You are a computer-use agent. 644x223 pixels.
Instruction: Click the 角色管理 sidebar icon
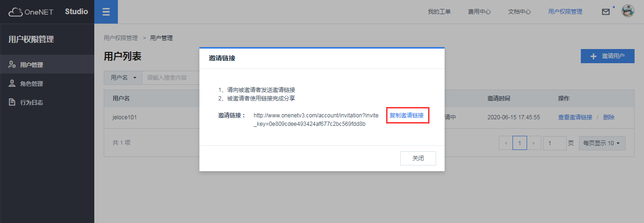tap(12, 83)
